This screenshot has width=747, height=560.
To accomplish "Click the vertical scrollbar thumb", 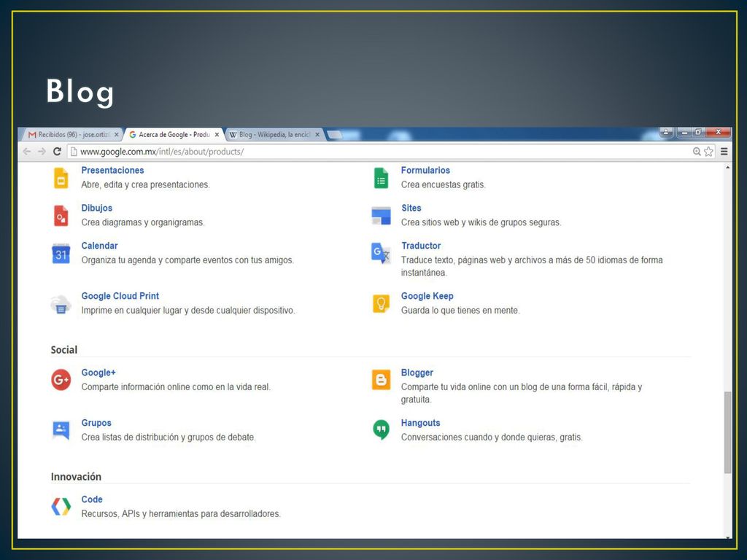I will pyautogui.click(x=727, y=432).
